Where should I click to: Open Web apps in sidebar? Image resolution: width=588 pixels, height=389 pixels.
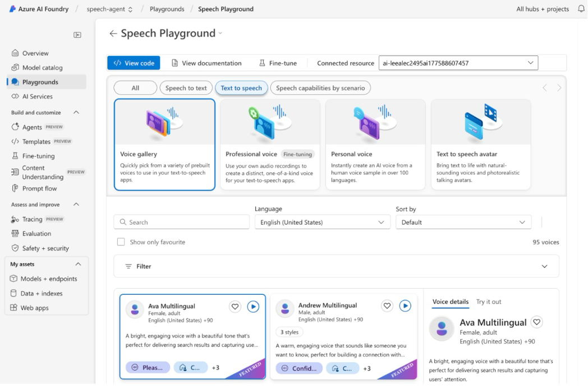29,308
